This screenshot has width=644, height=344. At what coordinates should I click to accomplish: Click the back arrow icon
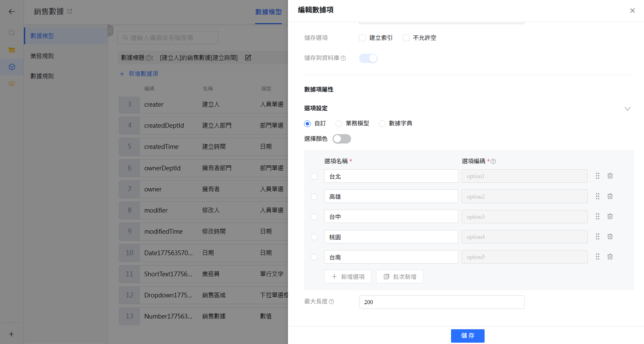(12, 12)
